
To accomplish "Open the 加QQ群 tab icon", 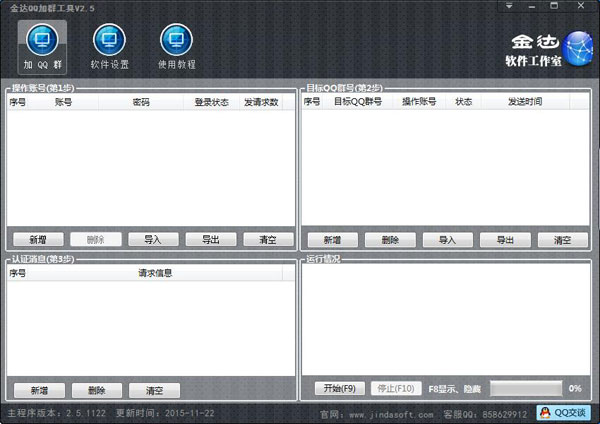I will click(x=42, y=47).
